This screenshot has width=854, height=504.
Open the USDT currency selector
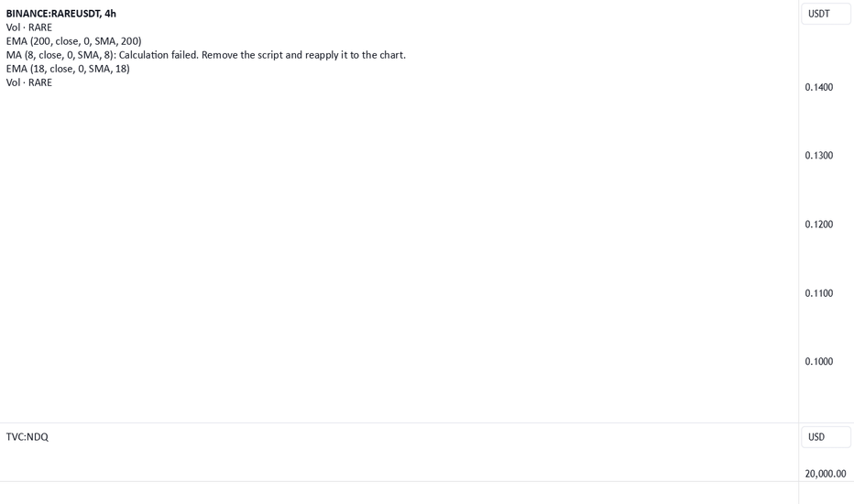826,14
